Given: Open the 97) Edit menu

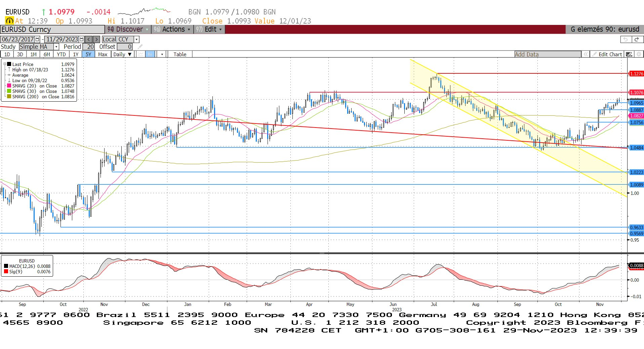Looking at the screenshot, I should 209,29.
